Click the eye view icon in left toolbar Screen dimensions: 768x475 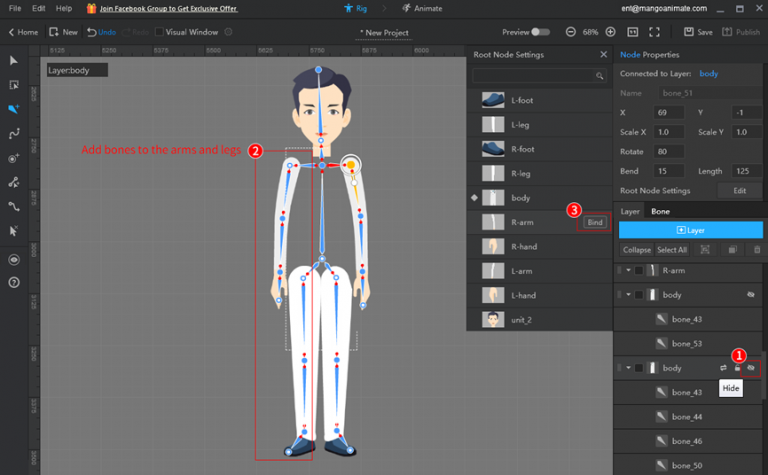14,260
